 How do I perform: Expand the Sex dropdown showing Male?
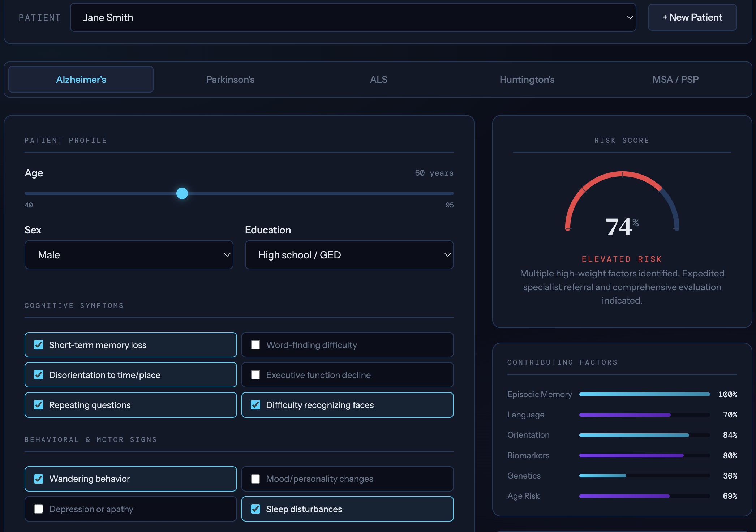pos(129,255)
